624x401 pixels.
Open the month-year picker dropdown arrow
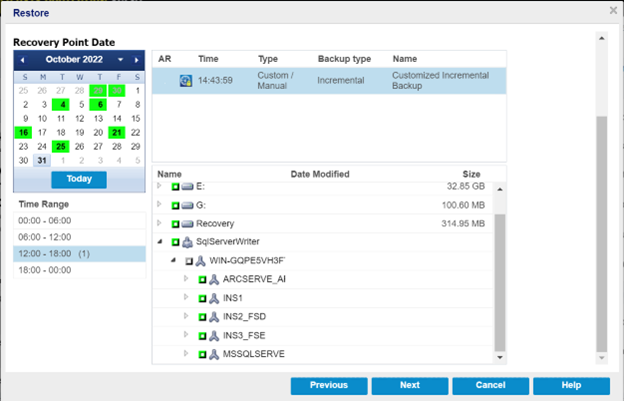pos(120,60)
